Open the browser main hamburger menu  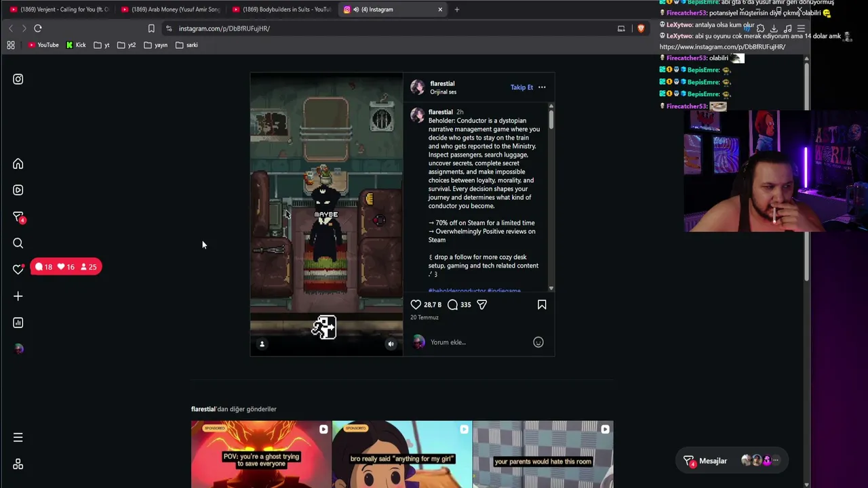coord(801,28)
